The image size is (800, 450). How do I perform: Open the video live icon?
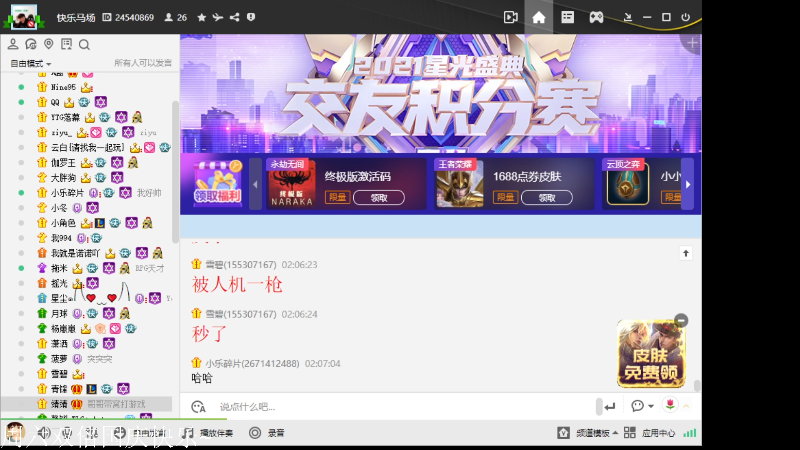click(x=510, y=17)
